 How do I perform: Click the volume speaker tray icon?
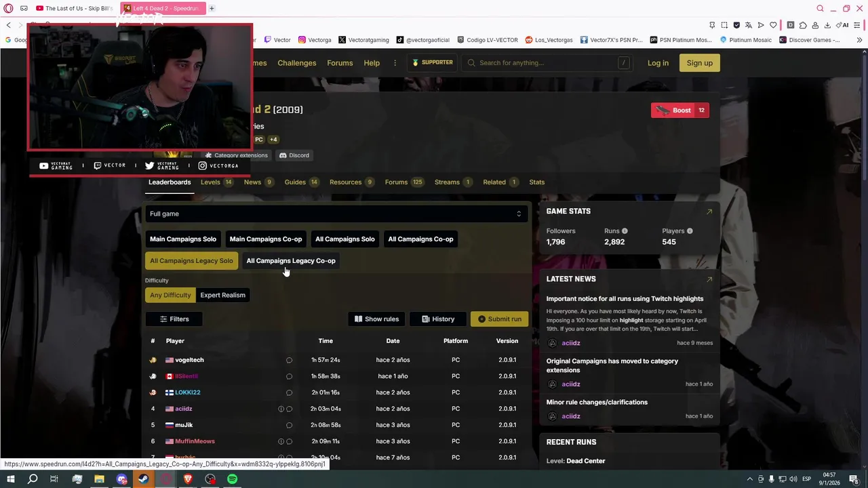tap(793, 479)
